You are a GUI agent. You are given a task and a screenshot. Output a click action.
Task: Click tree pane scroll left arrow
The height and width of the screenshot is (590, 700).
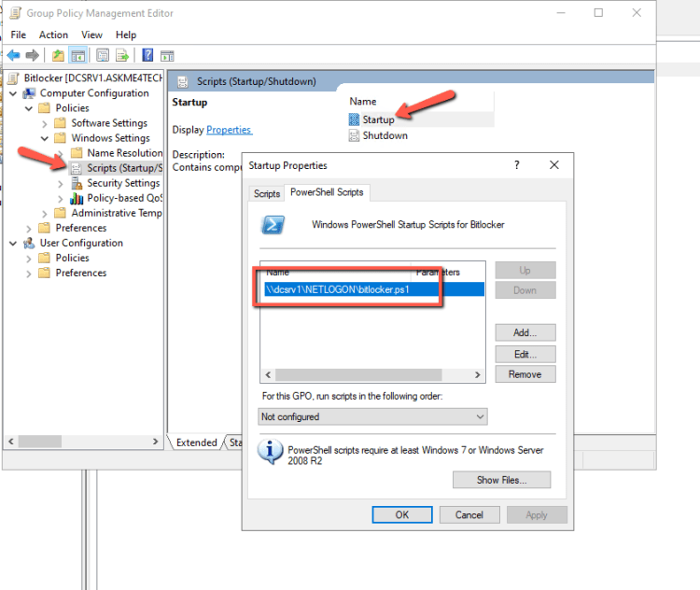[x=11, y=442]
